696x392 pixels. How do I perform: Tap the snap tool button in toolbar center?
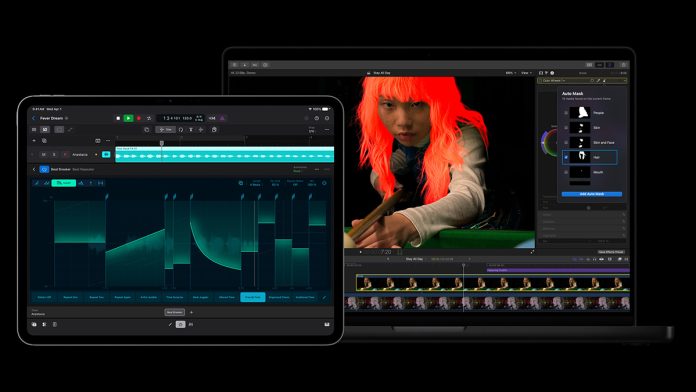coord(165,130)
